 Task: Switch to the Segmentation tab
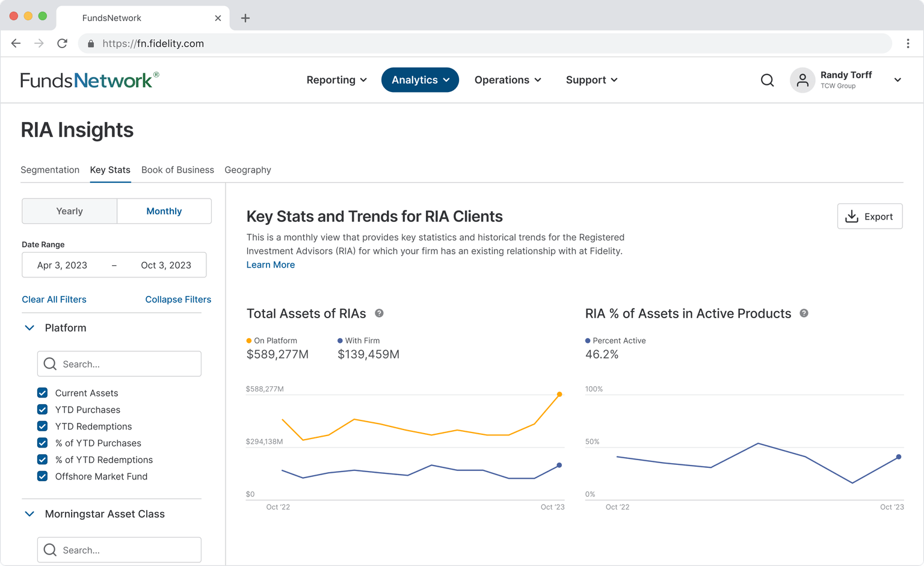point(50,170)
